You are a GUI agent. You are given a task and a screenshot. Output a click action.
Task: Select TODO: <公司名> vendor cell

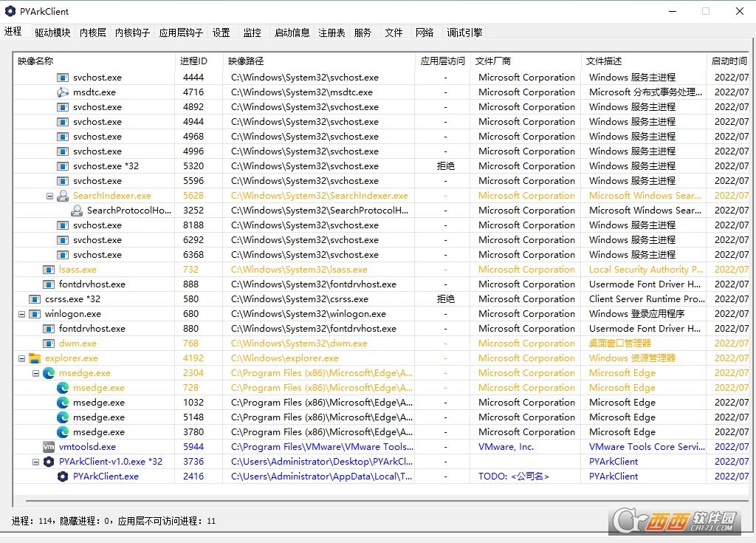click(x=526, y=477)
